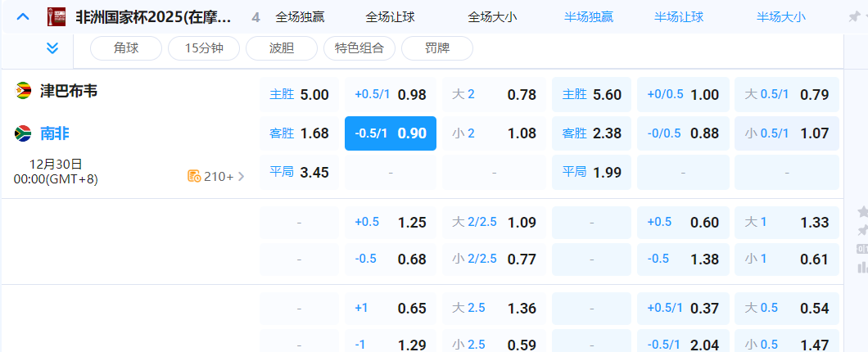Select half-time handicap +0.5 at 0.60
Image resolution: width=868 pixels, height=352 pixels.
pyautogui.click(x=683, y=223)
